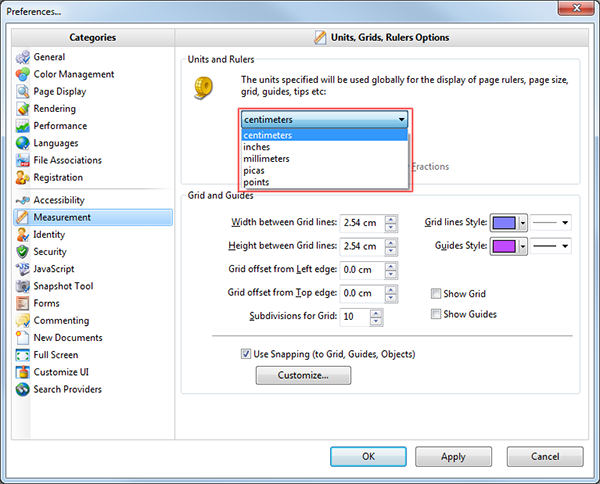The image size is (600, 484).
Task: Open Guides line style dropdown
Action: click(551, 246)
